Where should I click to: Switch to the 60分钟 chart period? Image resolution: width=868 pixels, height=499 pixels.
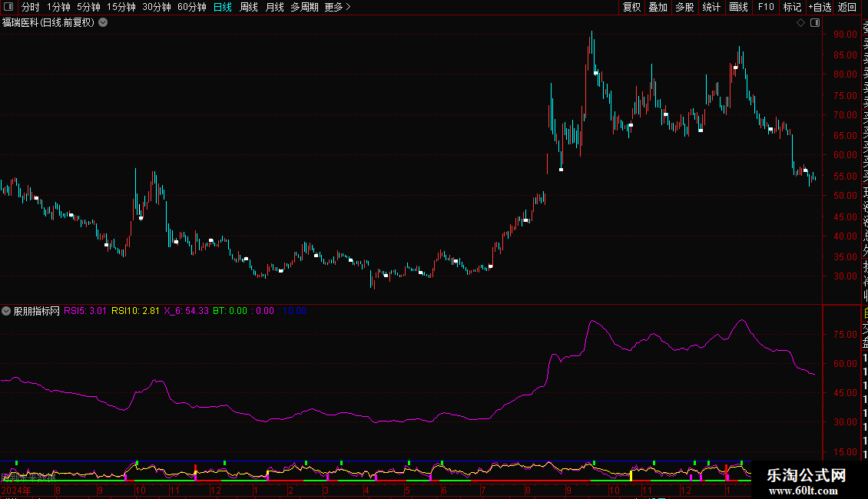click(x=192, y=7)
